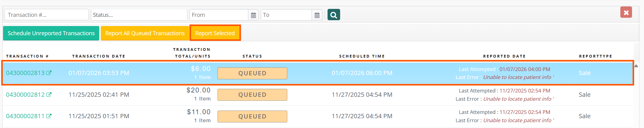Click Schedule Unreported Transactions button

(x=51, y=33)
